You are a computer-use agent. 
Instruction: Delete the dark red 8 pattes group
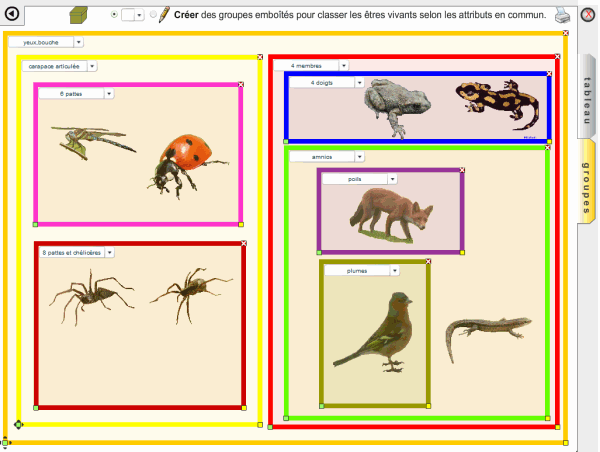point(244,243)
